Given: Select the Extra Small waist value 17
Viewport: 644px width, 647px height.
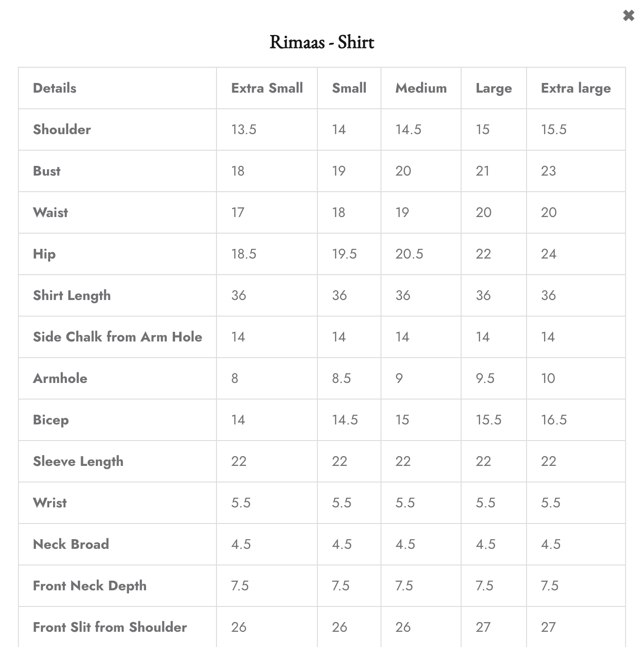Looking at the screenshot, I should (238, 212).
